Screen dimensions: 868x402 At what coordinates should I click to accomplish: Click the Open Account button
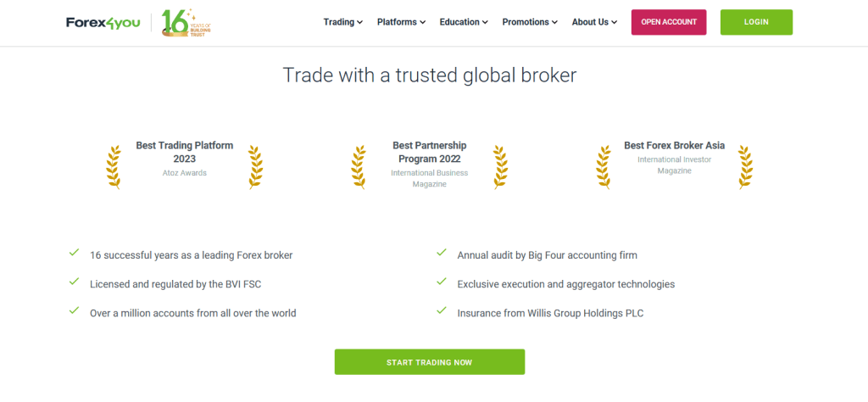(669, 22)
